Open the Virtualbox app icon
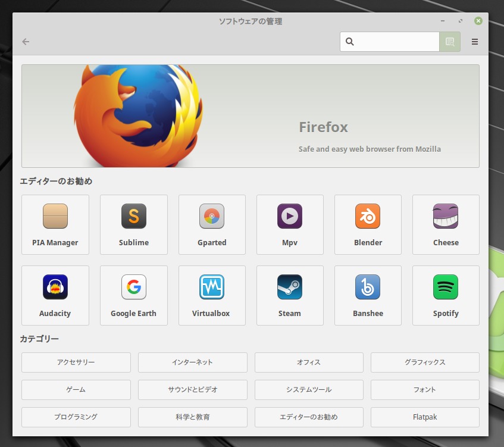The image size is (504, 447). click(212, 287)
